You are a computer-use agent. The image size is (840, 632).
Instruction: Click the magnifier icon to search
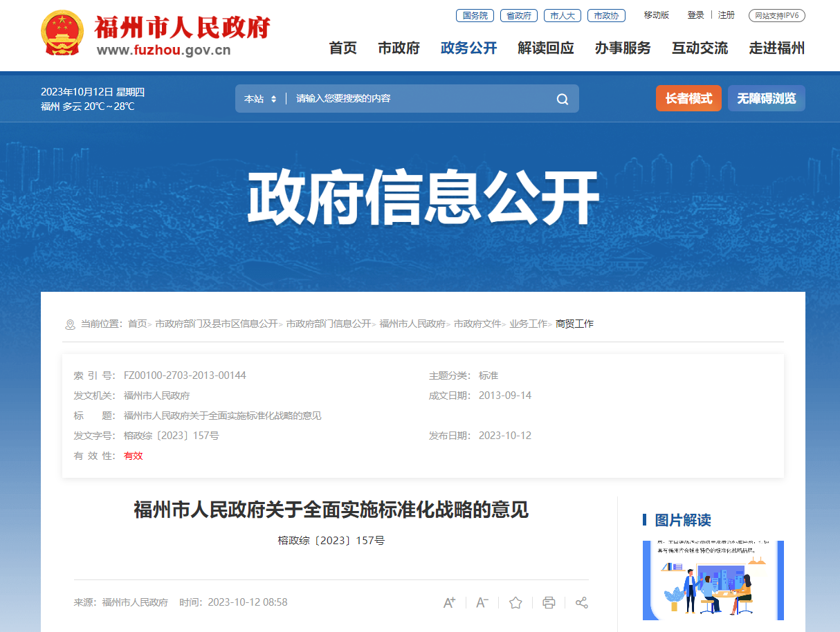pos(561,98)
